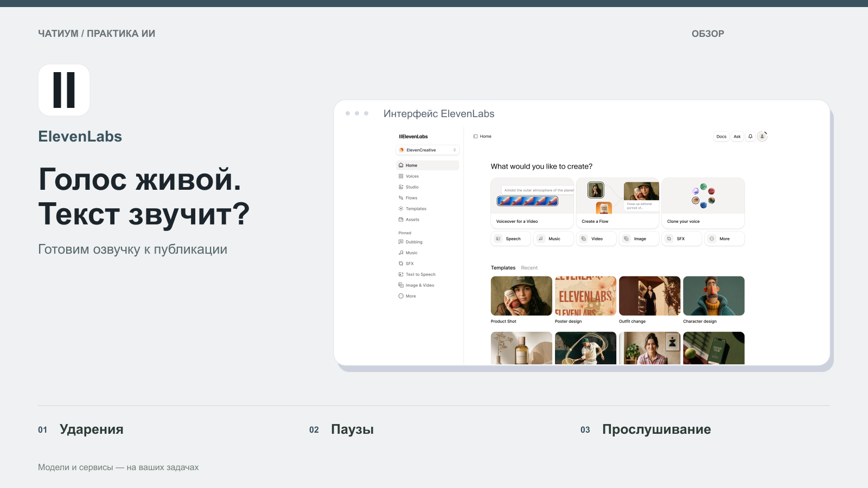Open the perfume bottle template thumbnail

521,348
